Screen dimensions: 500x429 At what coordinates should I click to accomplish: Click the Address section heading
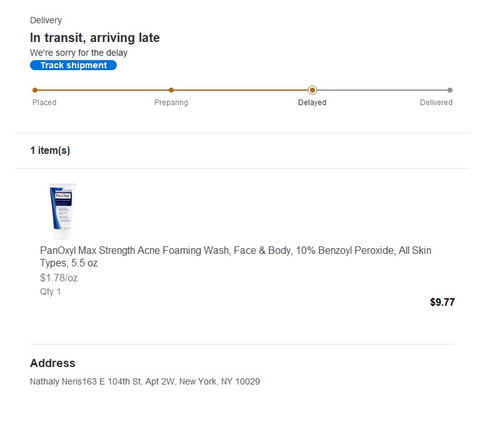pos(53,363)
